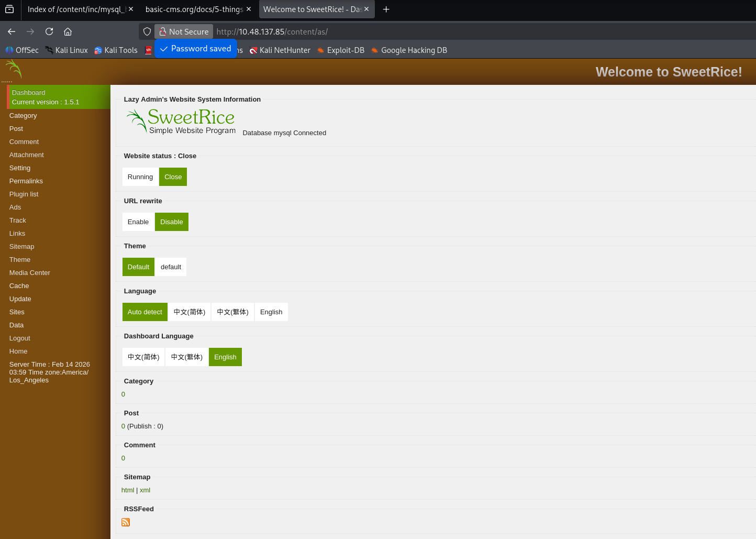Open Plugin list in sidebar

24,194
